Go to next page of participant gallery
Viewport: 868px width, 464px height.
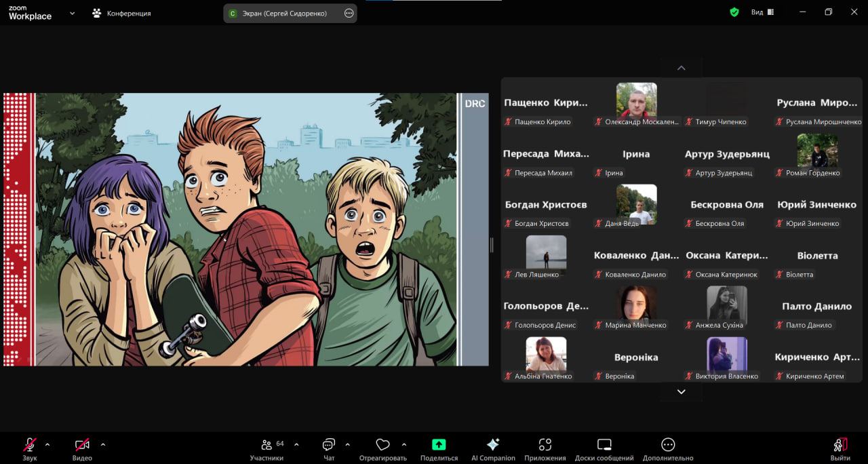682,391
